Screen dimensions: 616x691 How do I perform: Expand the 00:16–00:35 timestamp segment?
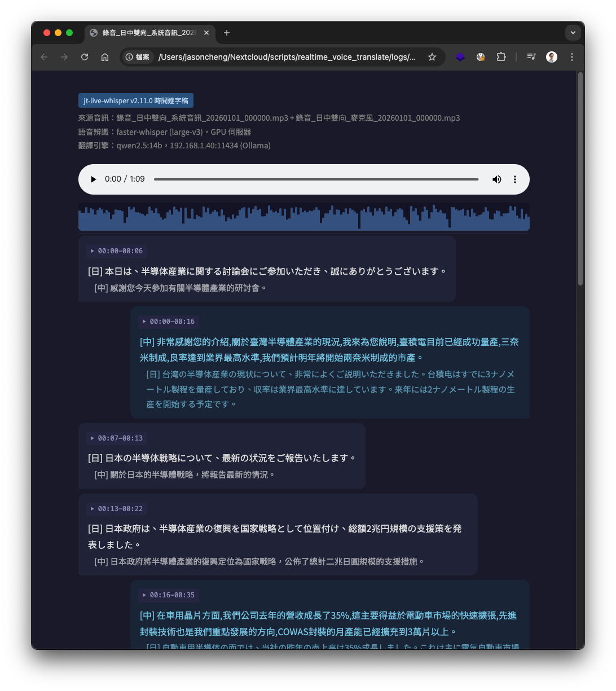coord(169,595)
